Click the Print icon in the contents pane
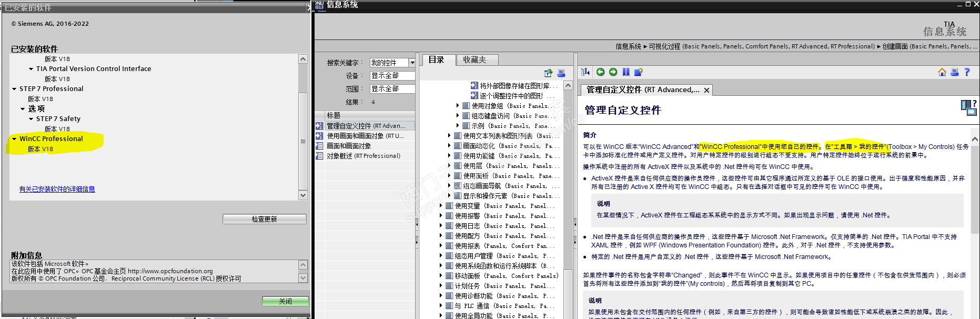The image size is (980, 319). tap(561, 73)
